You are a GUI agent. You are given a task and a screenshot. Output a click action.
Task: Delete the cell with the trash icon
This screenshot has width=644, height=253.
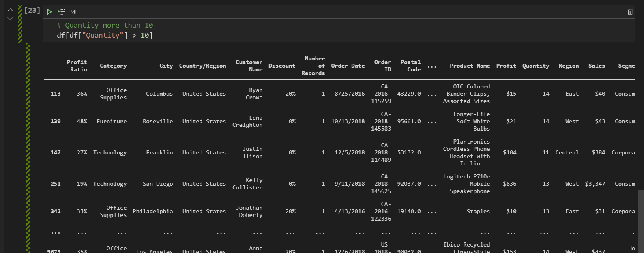pyautogui.click(x=630, y=12)
